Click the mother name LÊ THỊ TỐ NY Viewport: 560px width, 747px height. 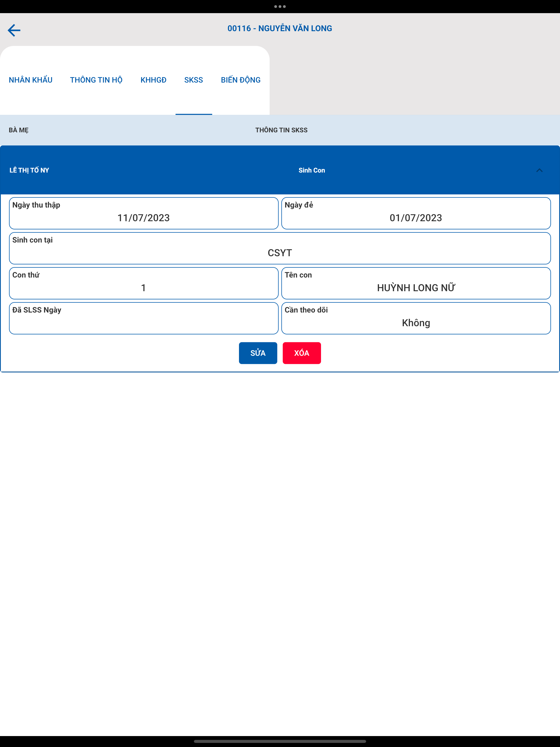pyautogui.click(x=29, y=170)
